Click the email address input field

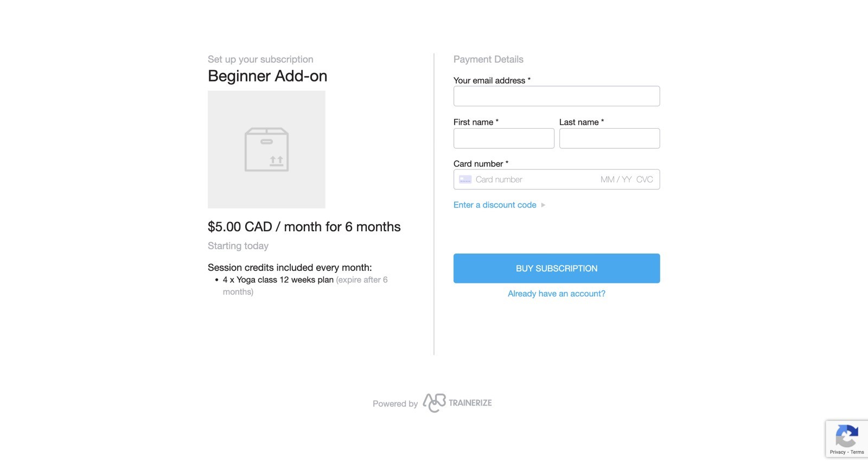(x=557, y=96)
